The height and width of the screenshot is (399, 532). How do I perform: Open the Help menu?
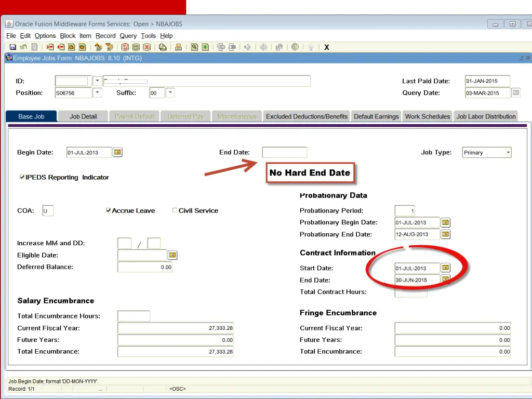(x=166, y=36)
